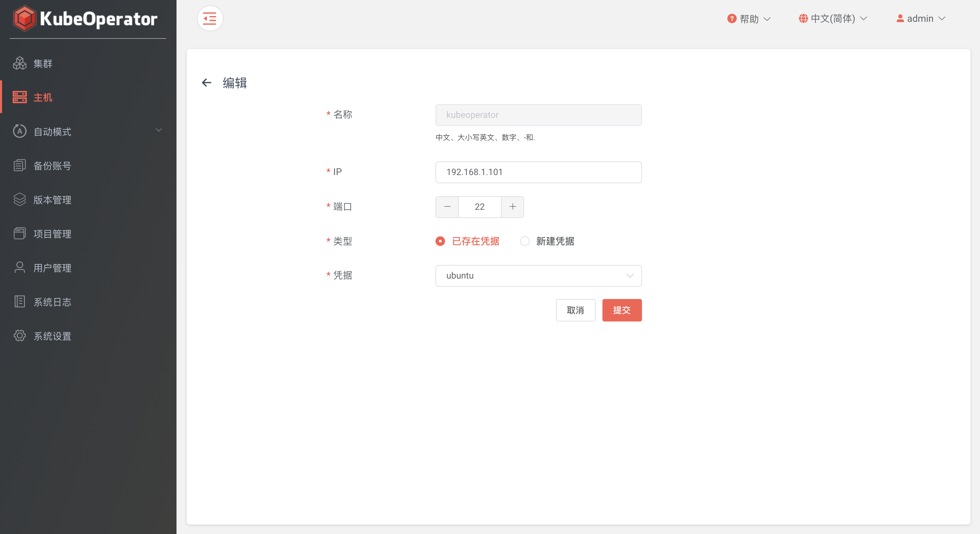Open the 中文(简体) language dropdown
Viewport: 980px width, 534px height.
pos(832,18)
